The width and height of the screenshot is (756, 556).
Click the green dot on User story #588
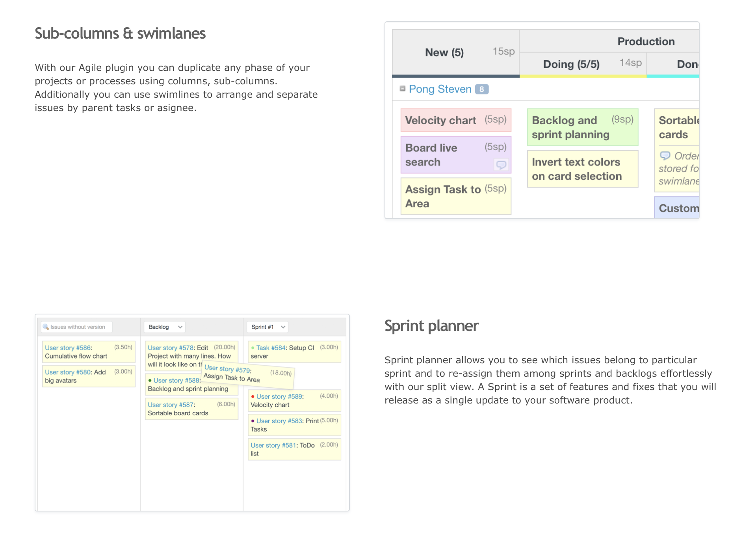(150, 380)
